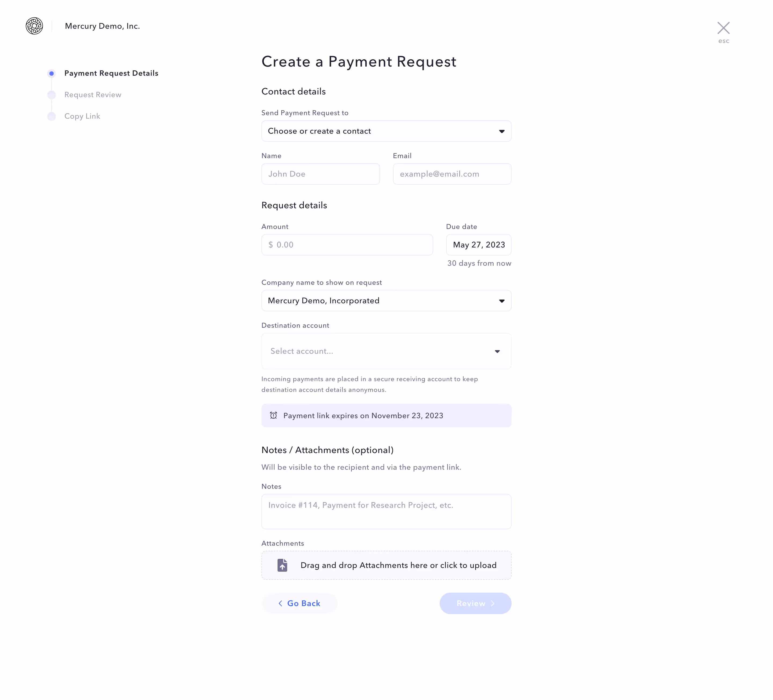
Task: Click the alarm clock icon in expiration banner
Action: [x=274, y=415]
